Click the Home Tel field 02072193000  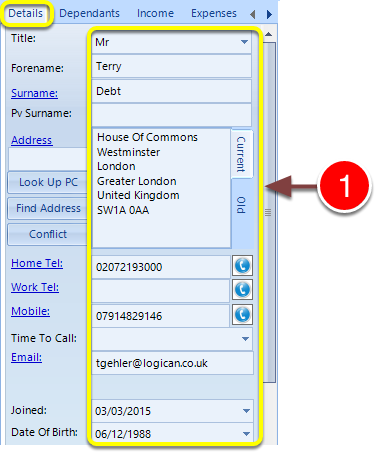161,267
